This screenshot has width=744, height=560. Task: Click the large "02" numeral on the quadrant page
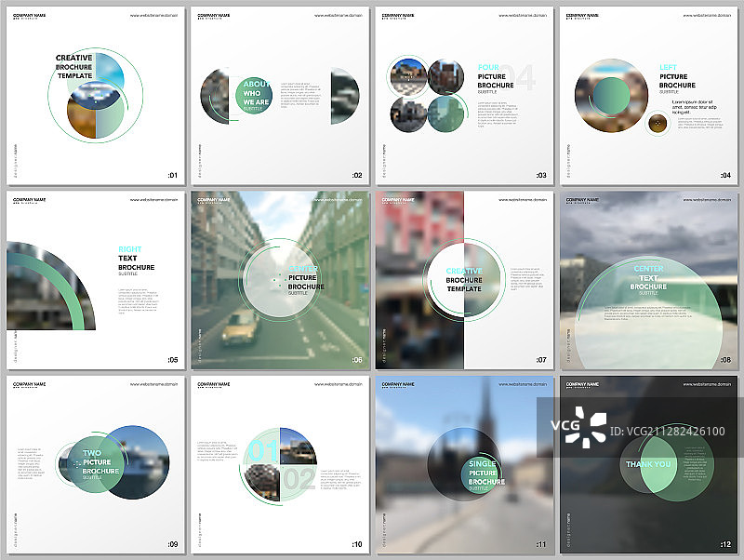tap(299, 478)
